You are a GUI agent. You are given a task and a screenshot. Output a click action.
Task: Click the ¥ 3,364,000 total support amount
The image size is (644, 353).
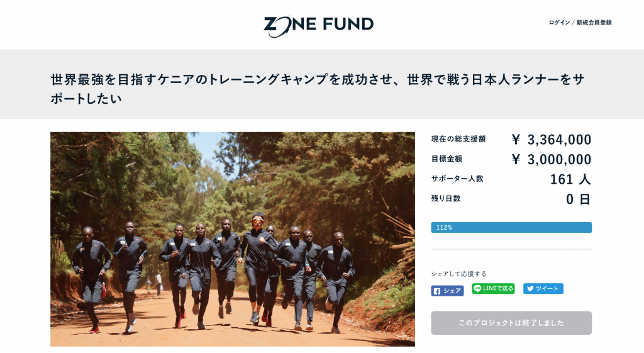551,140
